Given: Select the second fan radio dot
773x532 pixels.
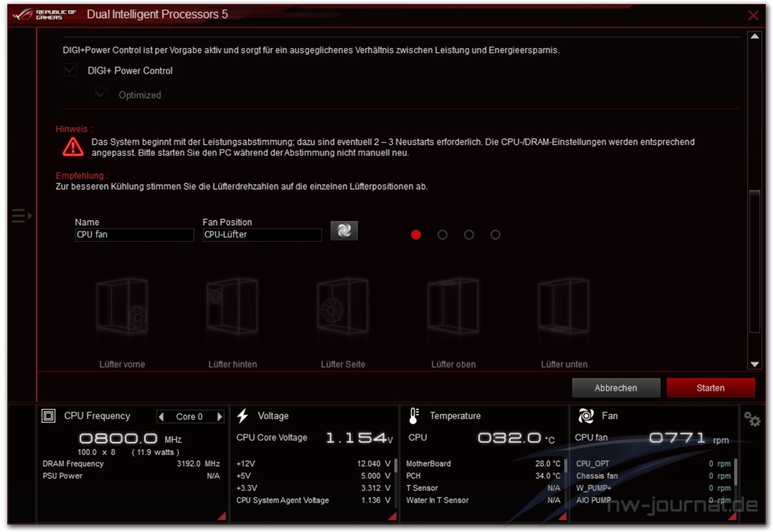Looking at the screenshot, I should pyautogui.click(x=443, y=234).
